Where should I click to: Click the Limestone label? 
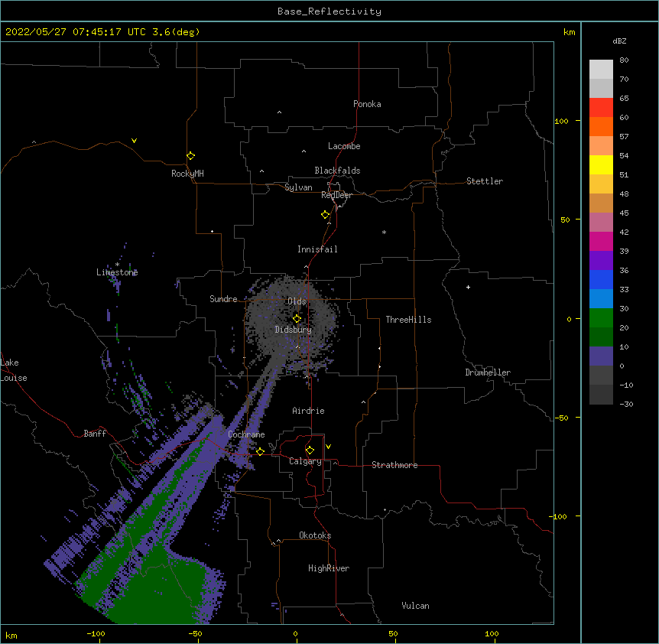coord(117,272)
